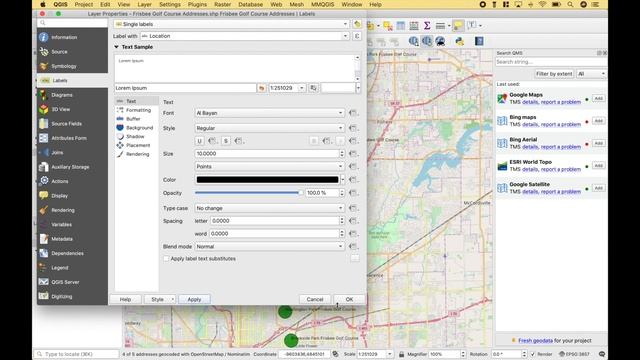
Task: Open the Layer menu
Action: [x=144, y=4]
